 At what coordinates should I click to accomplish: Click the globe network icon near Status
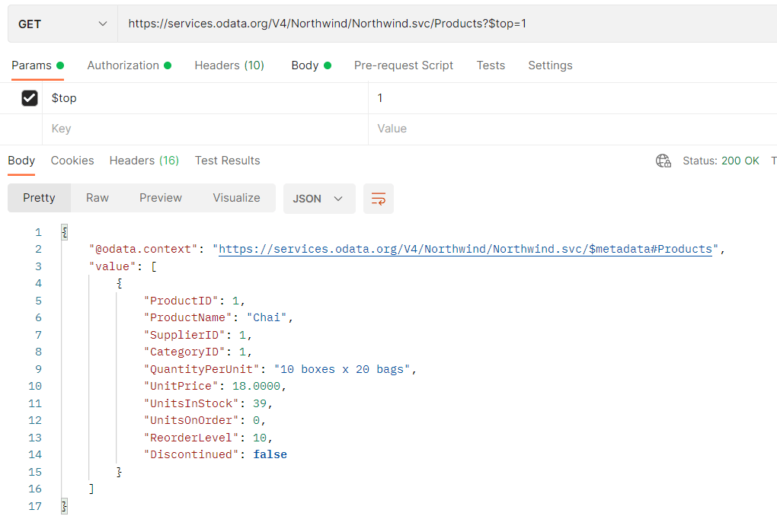(663, 161)
